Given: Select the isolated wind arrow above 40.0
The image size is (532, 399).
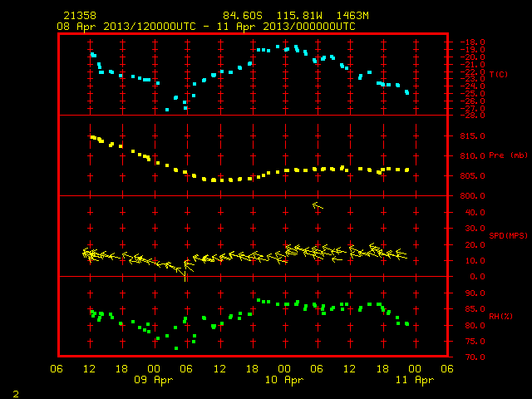Looking at the screenshot, I should click(318, 205).
